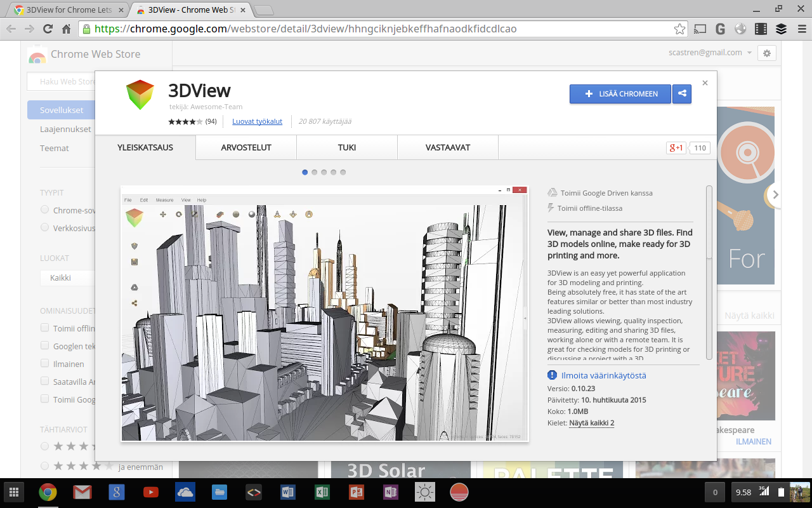Image resolution: width=812 pixels, height=508 pixels.
Task: Click the Google +1 button
Action: coord(676,148)
